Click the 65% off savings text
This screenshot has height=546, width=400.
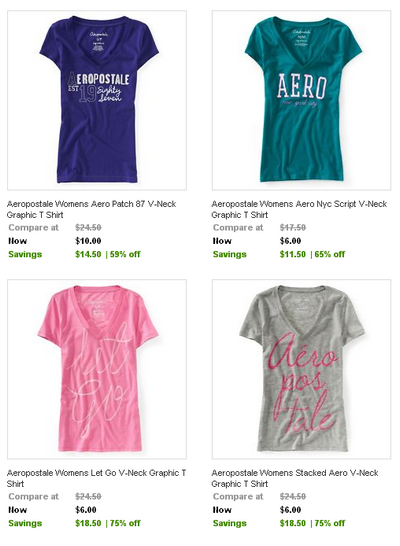(330, 254)
